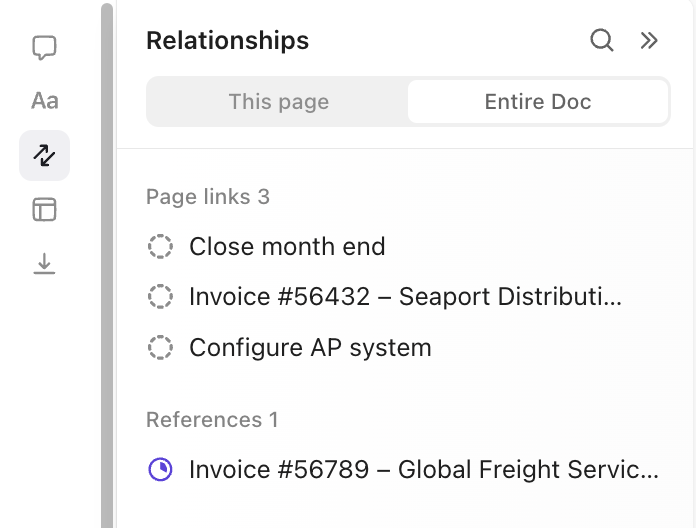Open the page layout template icon
Image resolution: width=696 pixels, height=528 pixels.
click(44, 209)
